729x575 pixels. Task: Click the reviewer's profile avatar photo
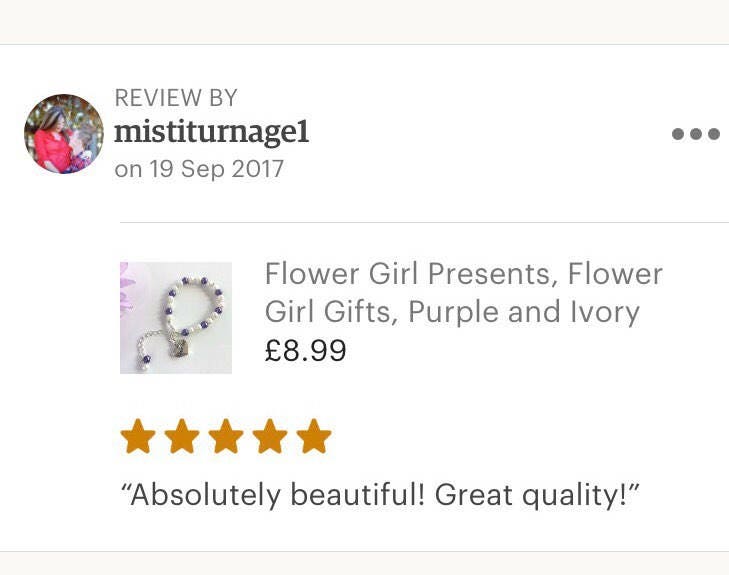tap(63, 134)
